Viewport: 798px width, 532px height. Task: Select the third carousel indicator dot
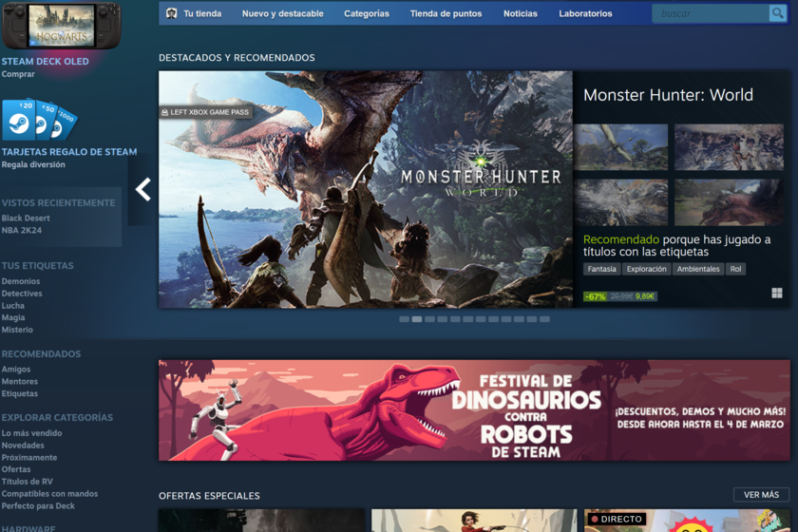pyautogui.click(x=429, y=319)
